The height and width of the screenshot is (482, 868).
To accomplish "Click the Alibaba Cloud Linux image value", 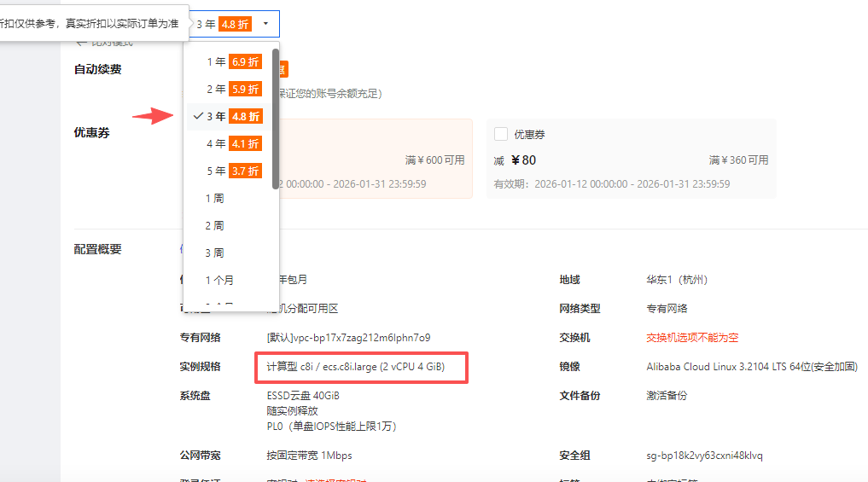I will pyautogui.click(x=751, y=367).
